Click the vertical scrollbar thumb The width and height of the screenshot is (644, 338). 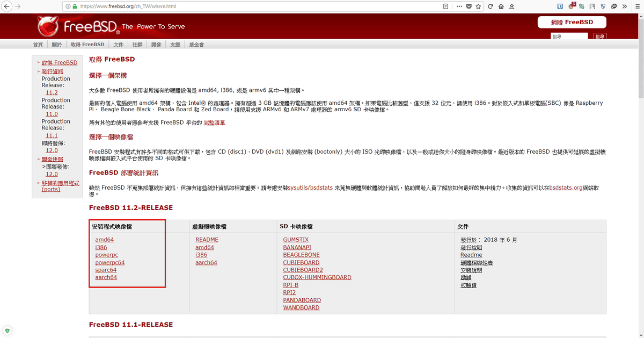pyautogui.click(x=640, y=59)
